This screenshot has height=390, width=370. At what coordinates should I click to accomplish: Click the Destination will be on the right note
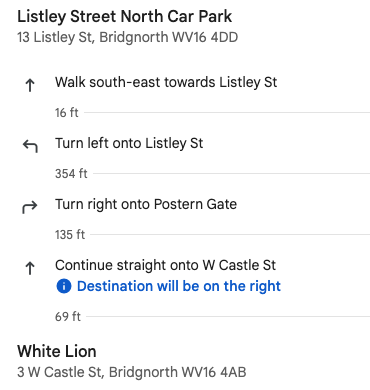click(179, 286)
